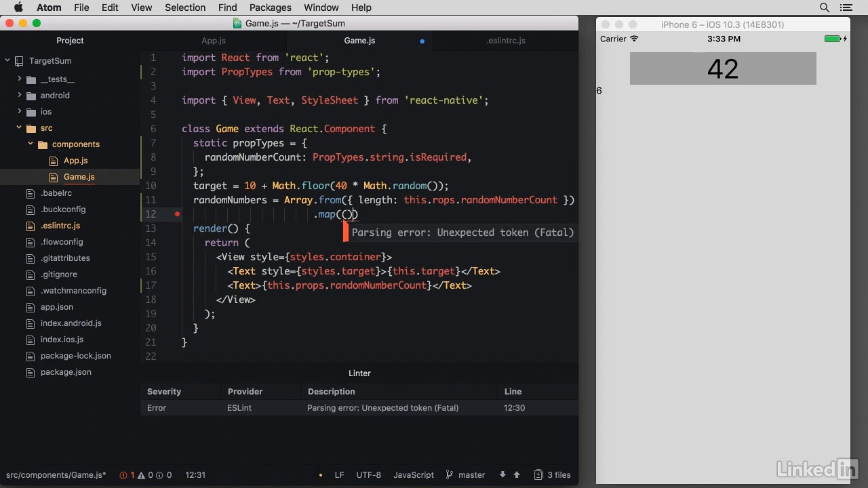
Task: Open the Find menu
Action: point(228,7)
